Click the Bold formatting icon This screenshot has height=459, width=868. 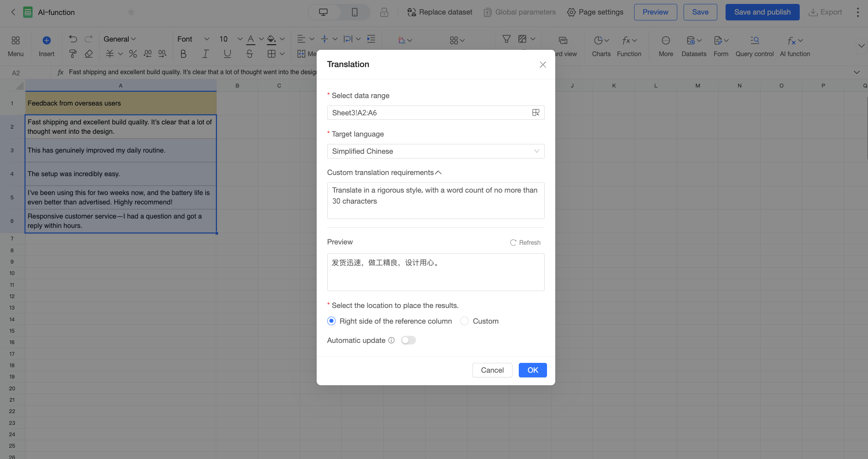click(183, 54)
